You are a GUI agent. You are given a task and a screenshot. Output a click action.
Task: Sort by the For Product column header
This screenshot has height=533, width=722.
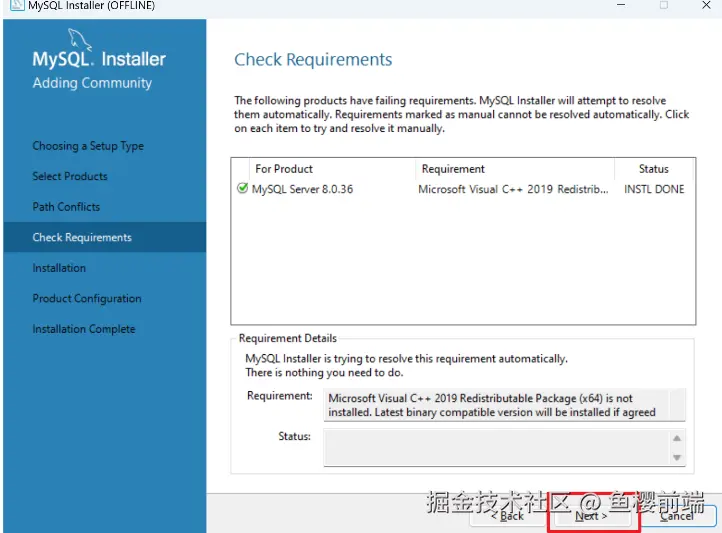click(332, 169)
